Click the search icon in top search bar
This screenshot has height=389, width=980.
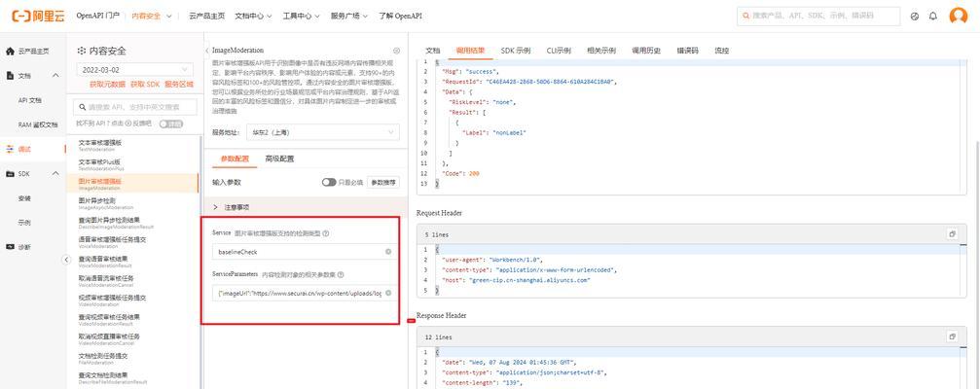tap(746, 16)
